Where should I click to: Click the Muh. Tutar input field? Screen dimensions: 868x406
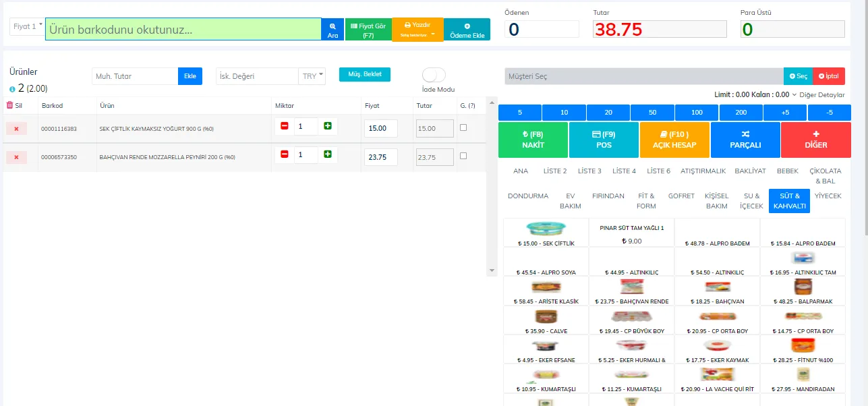[135, 76]
